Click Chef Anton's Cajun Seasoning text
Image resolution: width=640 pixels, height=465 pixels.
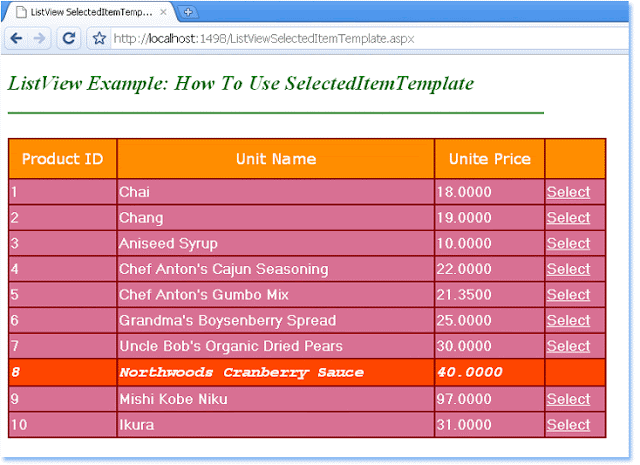(x=224, y=269)
